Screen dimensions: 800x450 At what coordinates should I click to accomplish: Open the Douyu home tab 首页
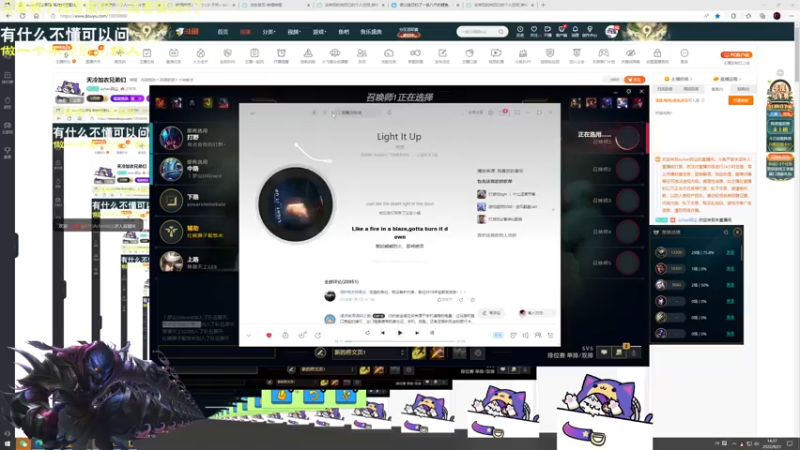point(223,32)
